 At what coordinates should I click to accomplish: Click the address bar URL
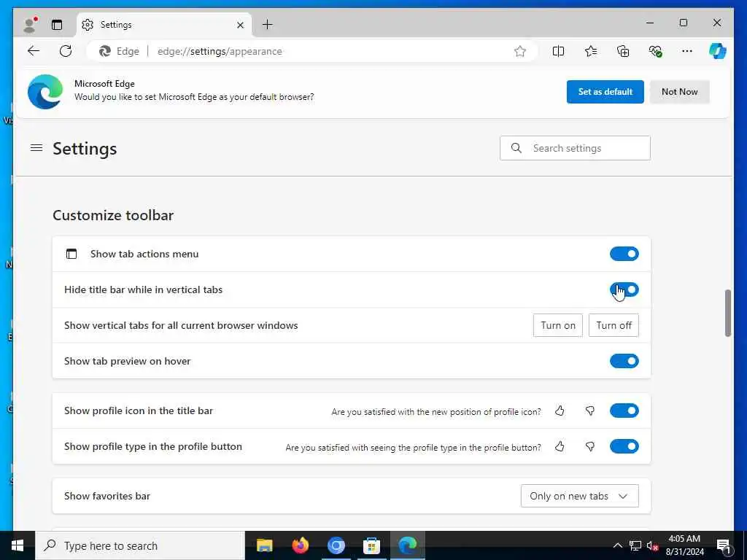(x=220, y=51)
